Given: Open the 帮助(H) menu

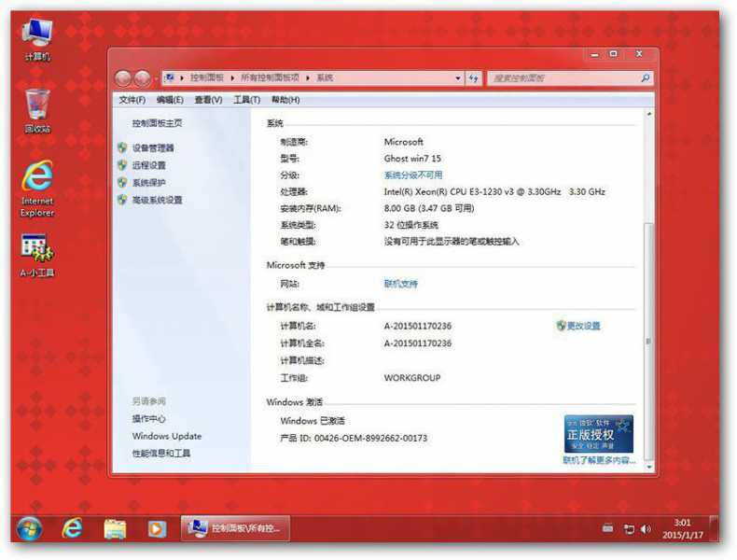Looking at the screenshot, I should tap(285, 100).
